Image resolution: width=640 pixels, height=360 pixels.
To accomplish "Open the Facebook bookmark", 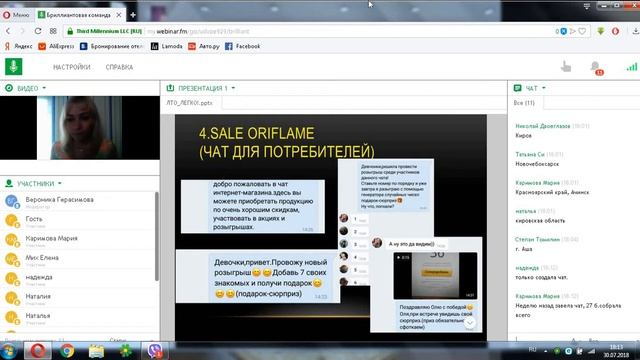I will 242,47.
